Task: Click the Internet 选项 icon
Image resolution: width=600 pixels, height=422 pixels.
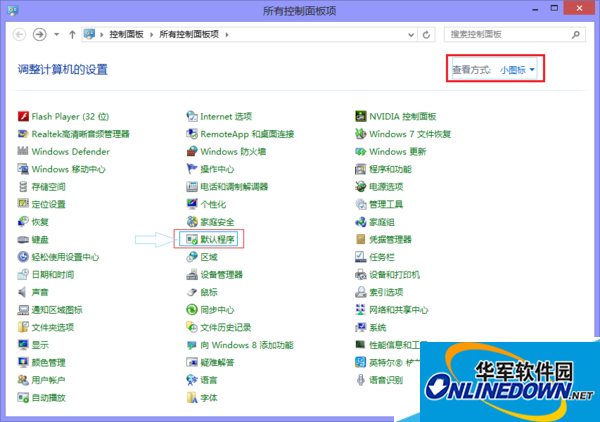Action: coord(192,116)
